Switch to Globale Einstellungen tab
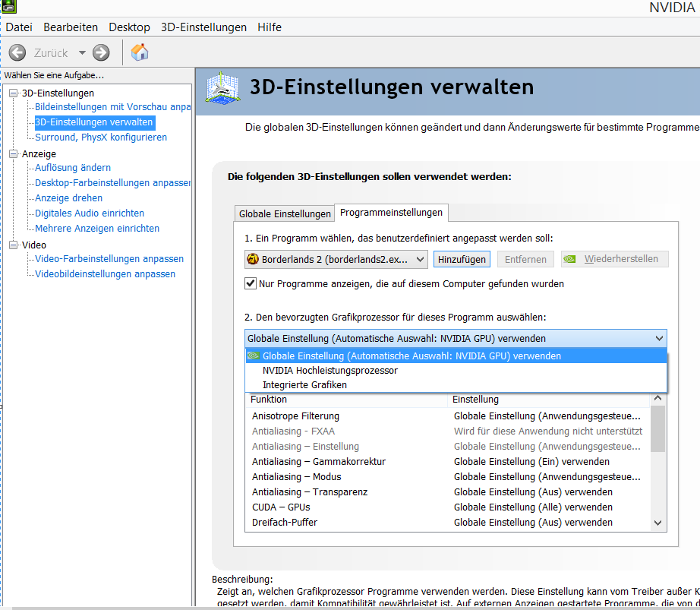The height and width of the screenshot is (610, 700). (x=285, y=214)
